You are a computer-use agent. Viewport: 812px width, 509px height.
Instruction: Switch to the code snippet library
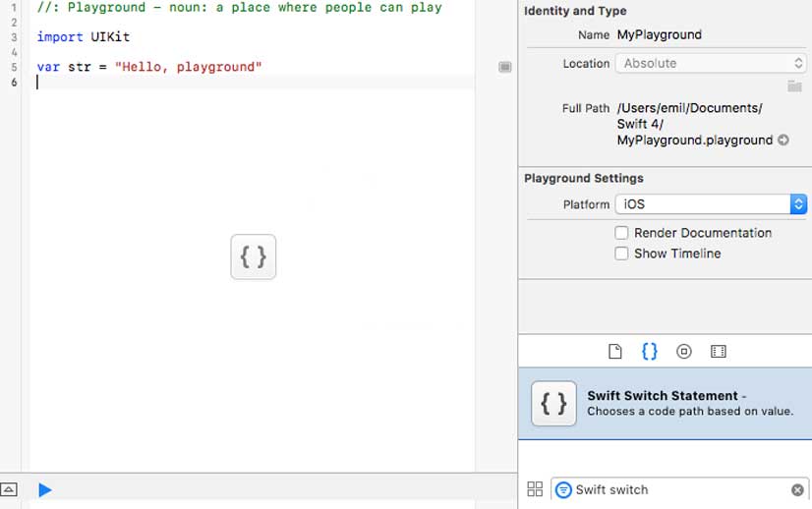pyautogui.click(x=649, y=352)
